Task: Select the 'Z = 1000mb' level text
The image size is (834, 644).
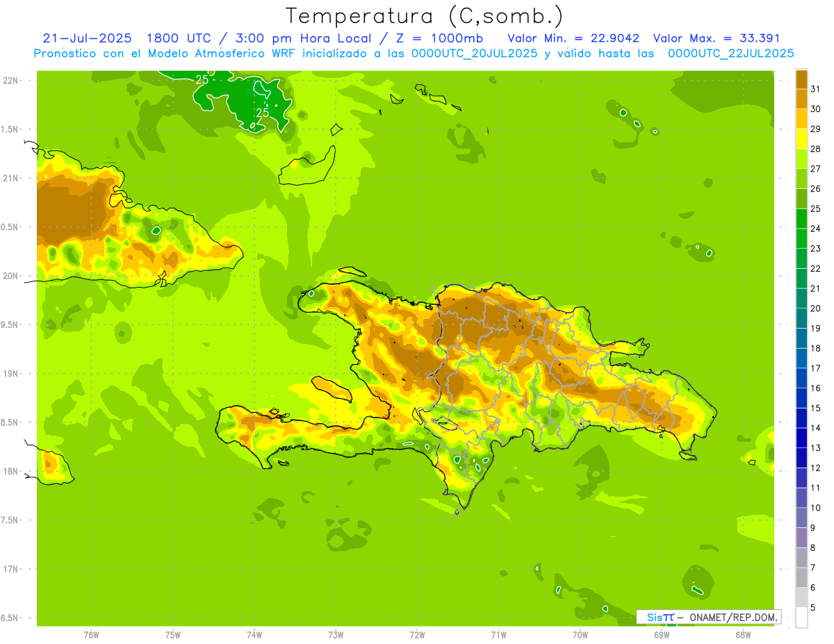Action: 441,38
